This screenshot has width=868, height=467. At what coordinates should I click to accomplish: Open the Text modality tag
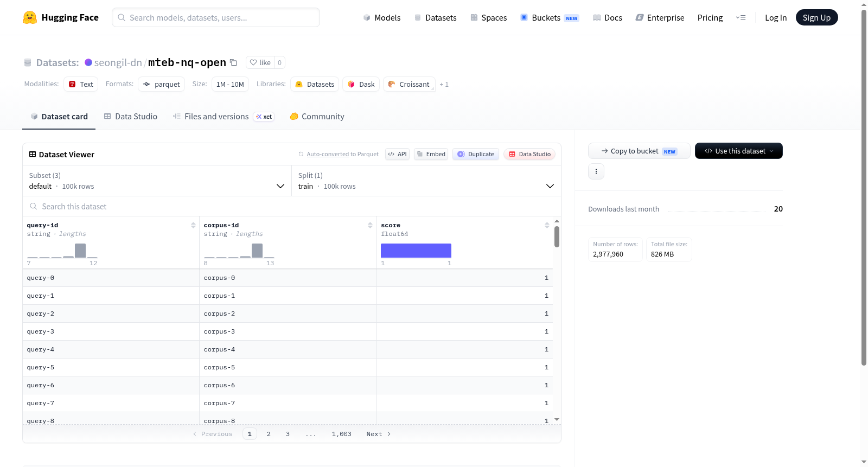(x=81, y=84)
